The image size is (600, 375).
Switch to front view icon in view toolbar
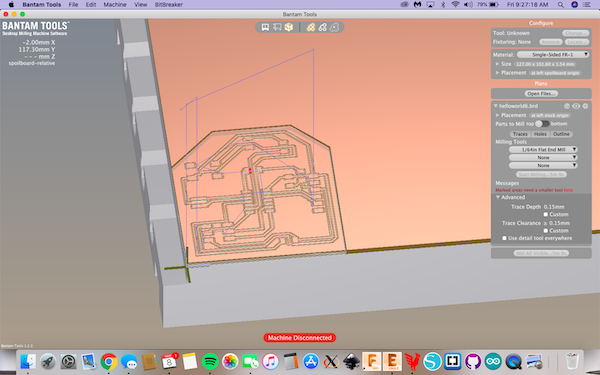tap(265, 27)
